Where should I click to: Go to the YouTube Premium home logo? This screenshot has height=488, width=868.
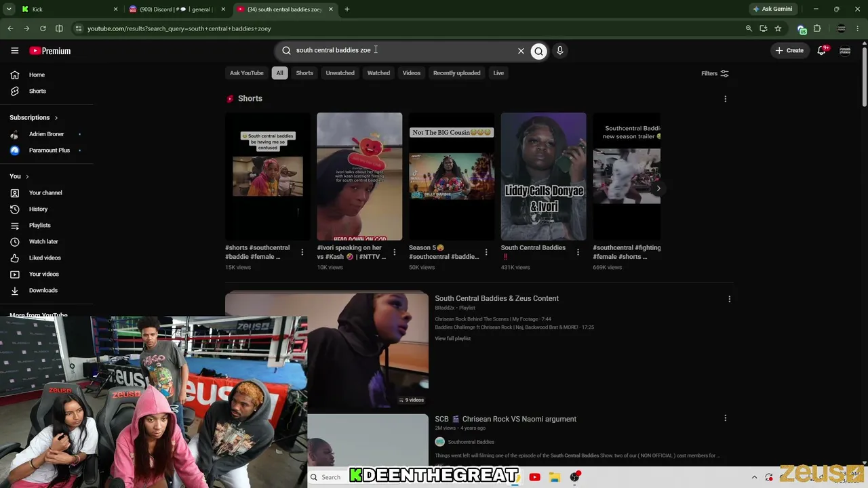tap(50, 51)
